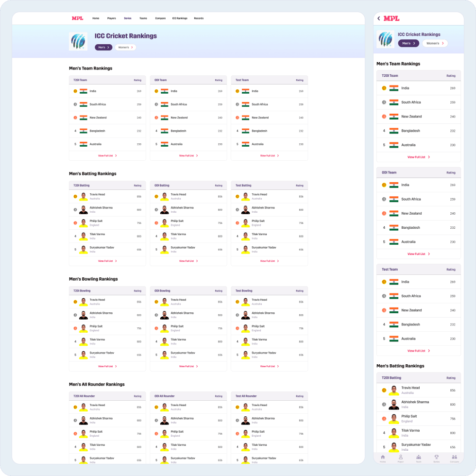Click Bangladesh in desktop T20I Team table
476x476 pixels.
pyautogui.click(x=98, y=131)
